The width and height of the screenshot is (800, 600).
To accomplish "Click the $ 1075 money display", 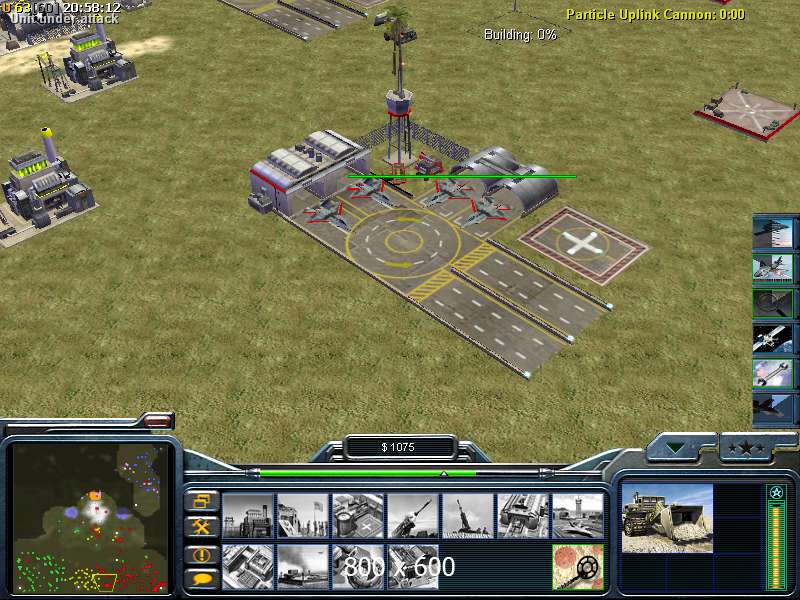I will [398, 447].
